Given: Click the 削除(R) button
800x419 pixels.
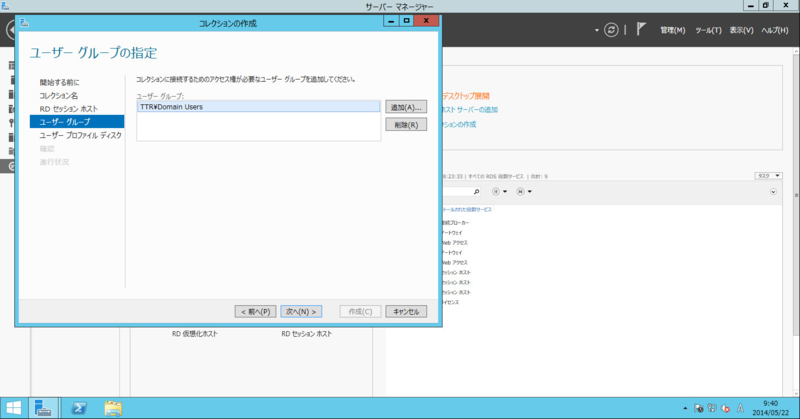Looking at the screenshot, I should 406,125.
